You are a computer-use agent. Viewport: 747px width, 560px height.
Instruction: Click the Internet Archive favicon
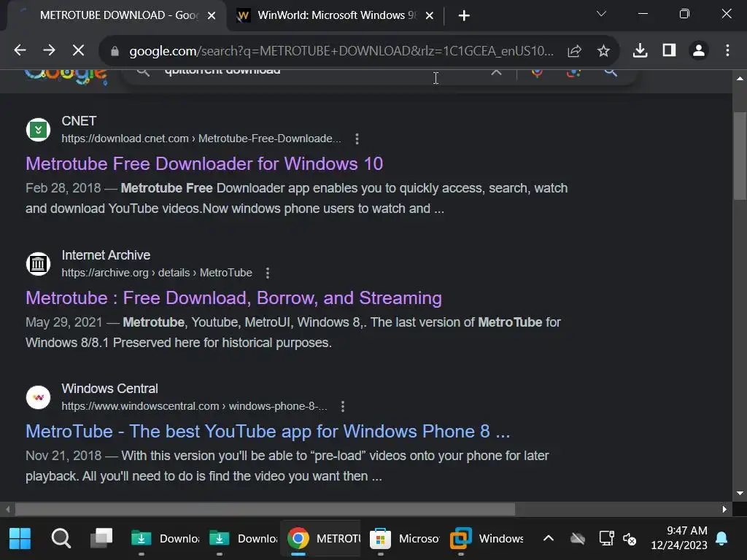point(38,264)
